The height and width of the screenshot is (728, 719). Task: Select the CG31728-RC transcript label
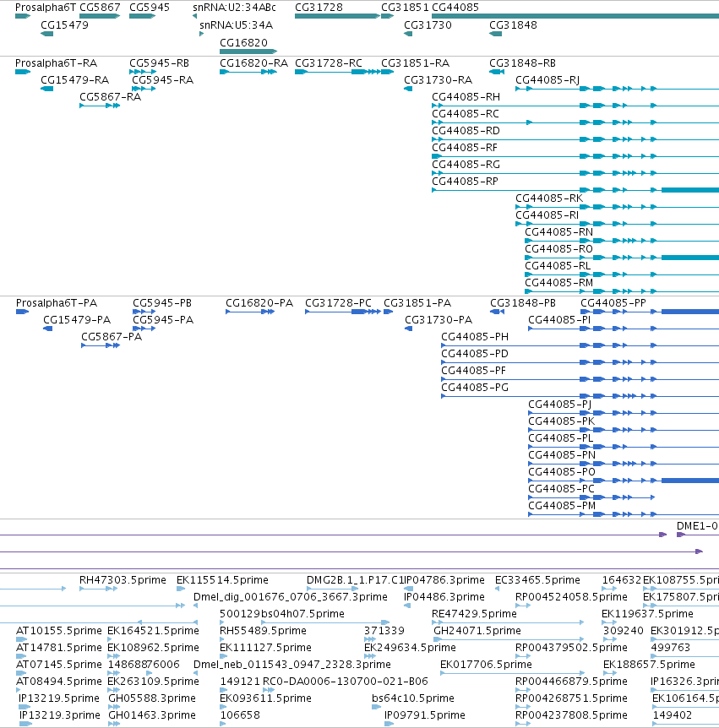[329, 63]
